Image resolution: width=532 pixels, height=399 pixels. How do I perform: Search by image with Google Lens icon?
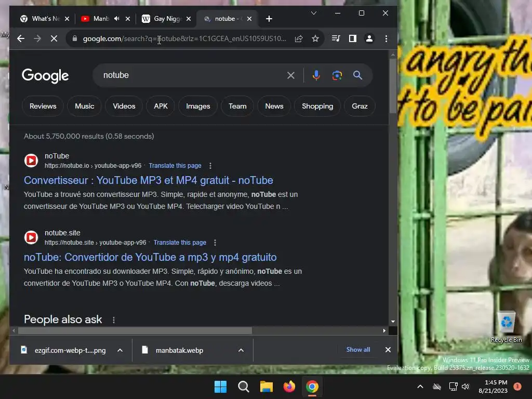337,75
